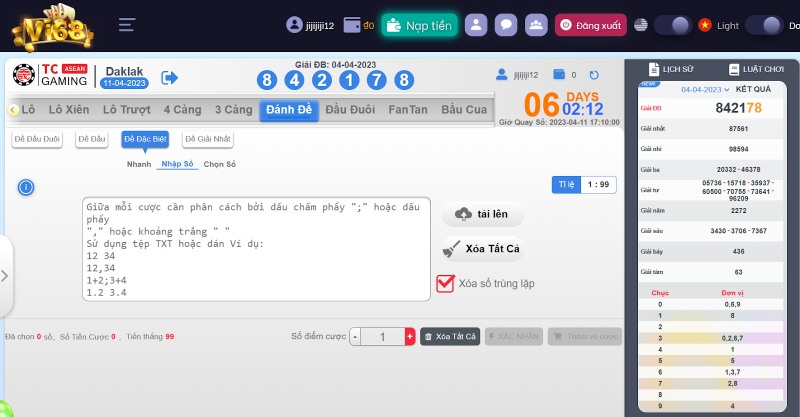The image size is (800, 417).
Task: Click the blue exit arrow next to Daklak
Action: 169,77
